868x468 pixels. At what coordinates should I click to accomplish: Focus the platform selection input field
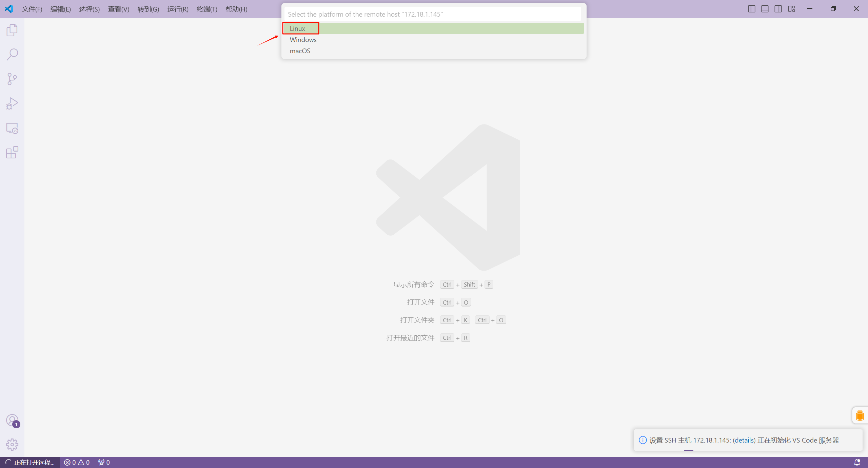click(433, 14)
